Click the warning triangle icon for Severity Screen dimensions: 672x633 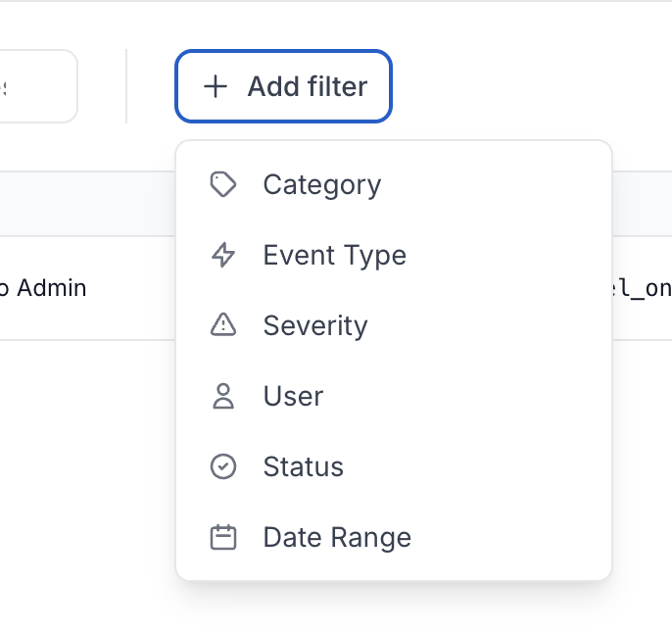click(x=223, y=325)
